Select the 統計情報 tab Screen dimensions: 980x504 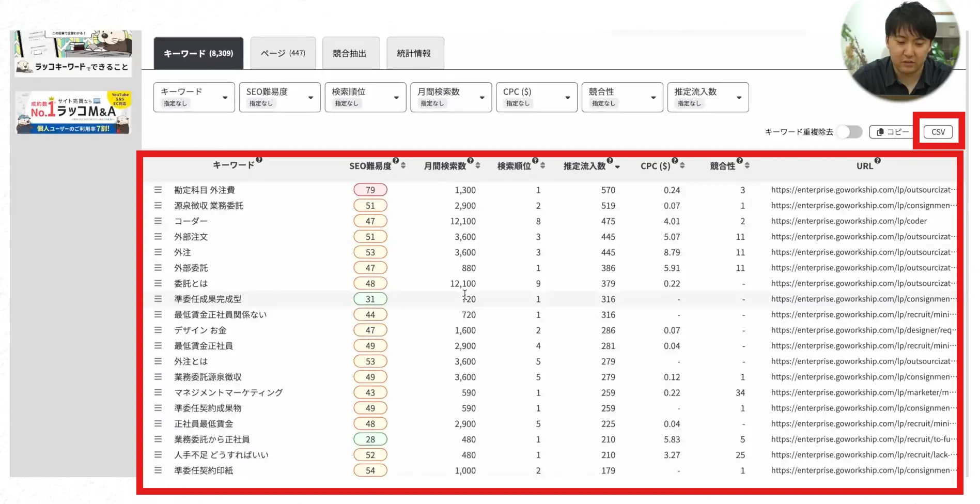tap(415, 53)
